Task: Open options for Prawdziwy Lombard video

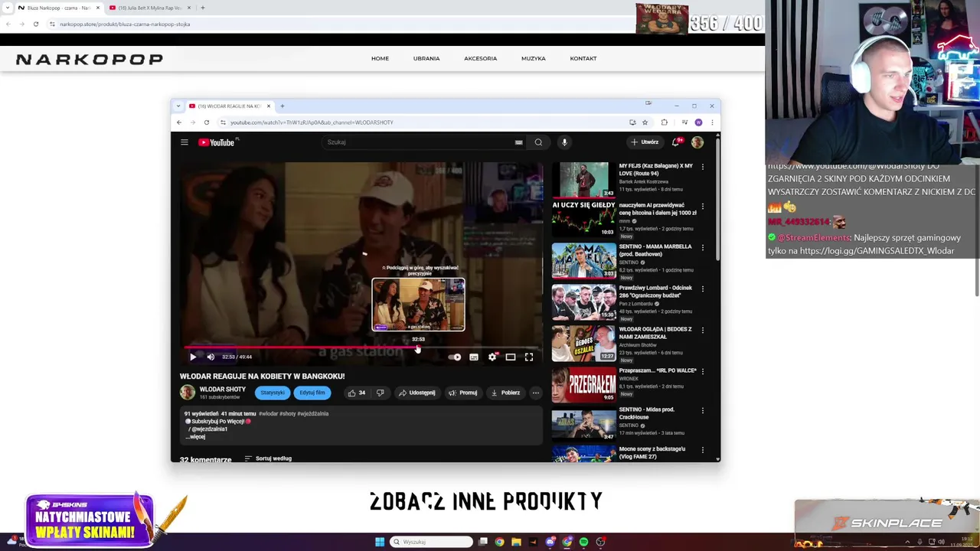Action: pyautogui.click(x=703, y=289)
